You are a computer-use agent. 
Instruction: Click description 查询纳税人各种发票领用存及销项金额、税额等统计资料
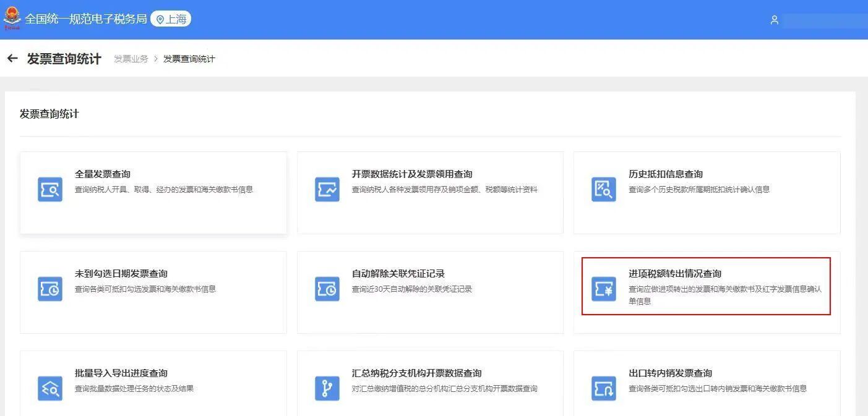pos(445,190)
